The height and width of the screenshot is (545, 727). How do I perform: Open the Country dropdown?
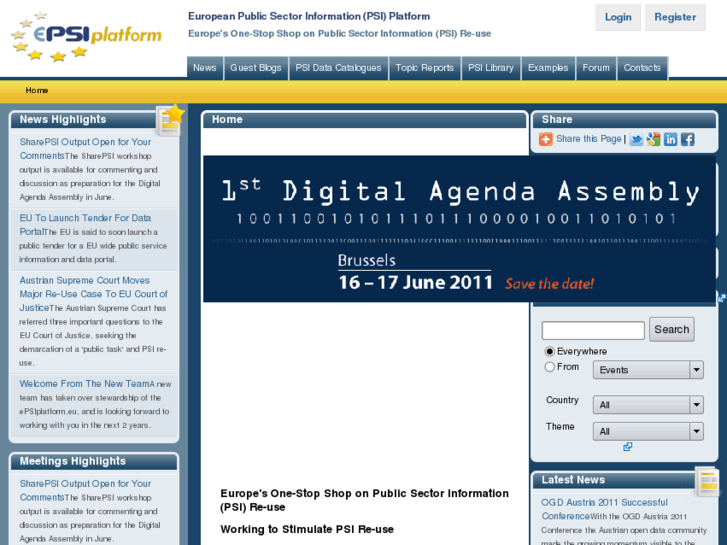click(648, 404)
